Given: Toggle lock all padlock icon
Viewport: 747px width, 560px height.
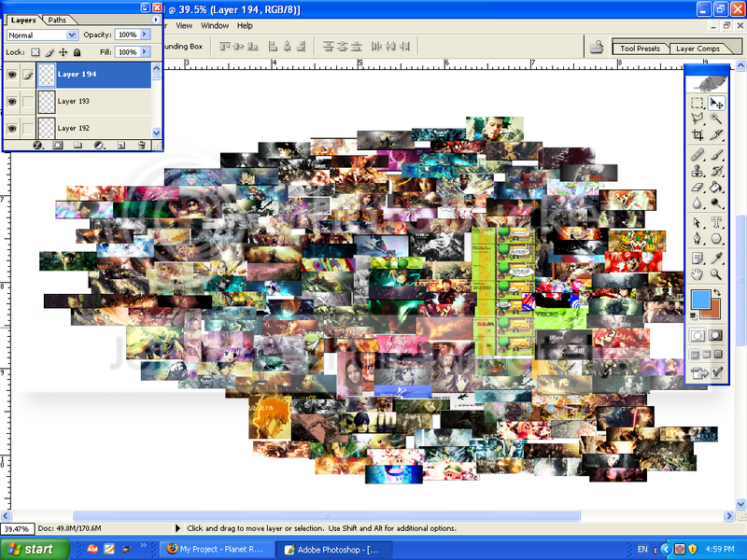Looking at the screenshot, I should click(x=78, y=52).
